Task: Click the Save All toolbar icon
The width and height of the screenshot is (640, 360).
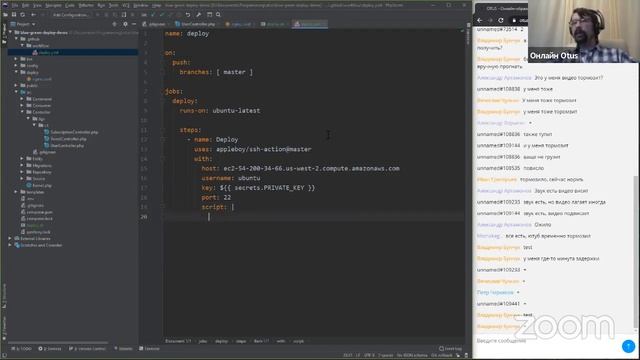Action: (14, 15)
